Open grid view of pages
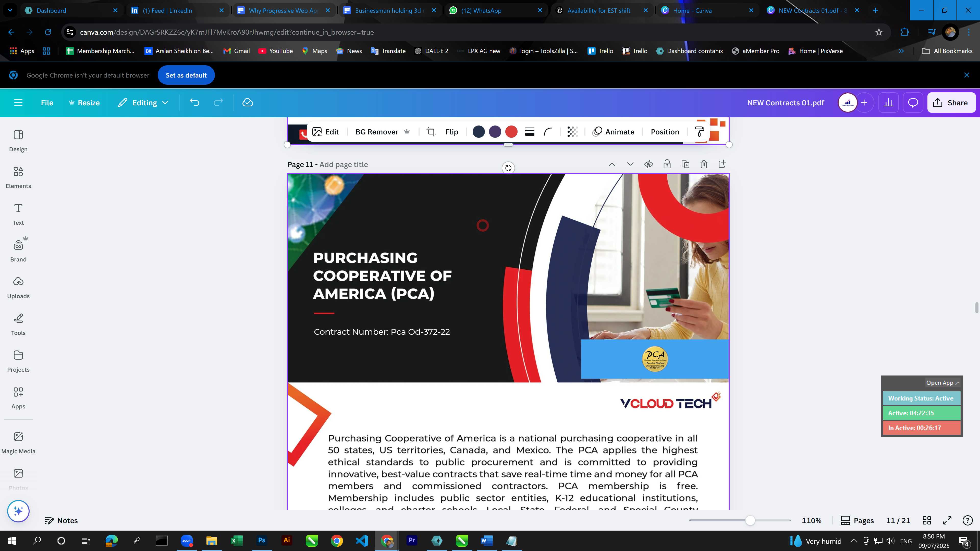 (x=927, y=521)
